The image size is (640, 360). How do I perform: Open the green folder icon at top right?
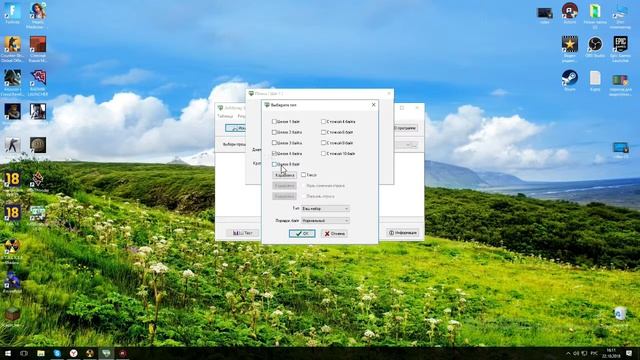595,15
